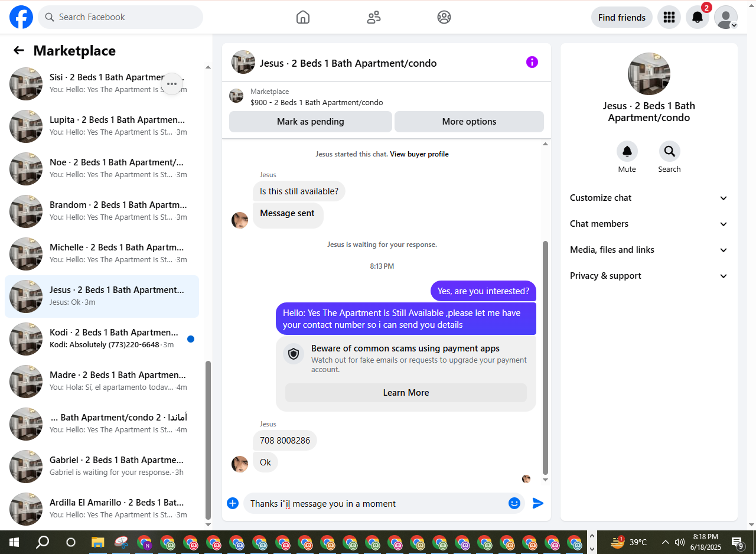The width and height of the screenshot is (756, 554).
Task: Click the conversation list scrollbar
Action: point(208,440)
